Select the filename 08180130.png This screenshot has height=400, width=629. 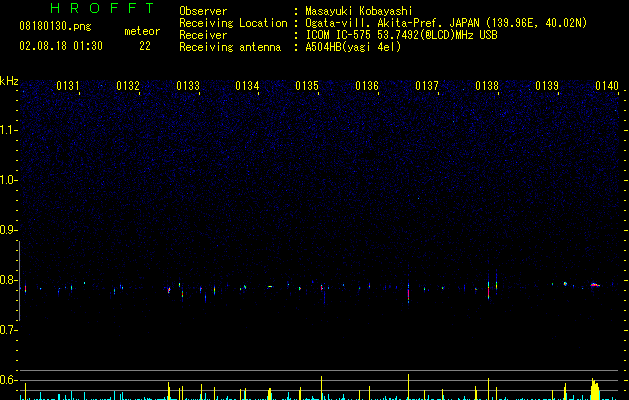tap(55, 27)
